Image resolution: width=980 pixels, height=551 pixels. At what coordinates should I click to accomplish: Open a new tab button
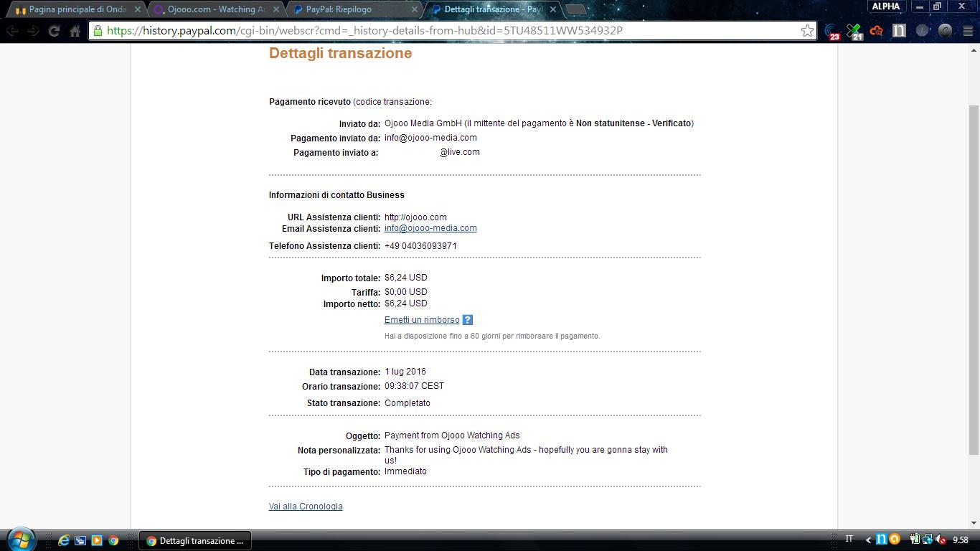pos(576,9)
